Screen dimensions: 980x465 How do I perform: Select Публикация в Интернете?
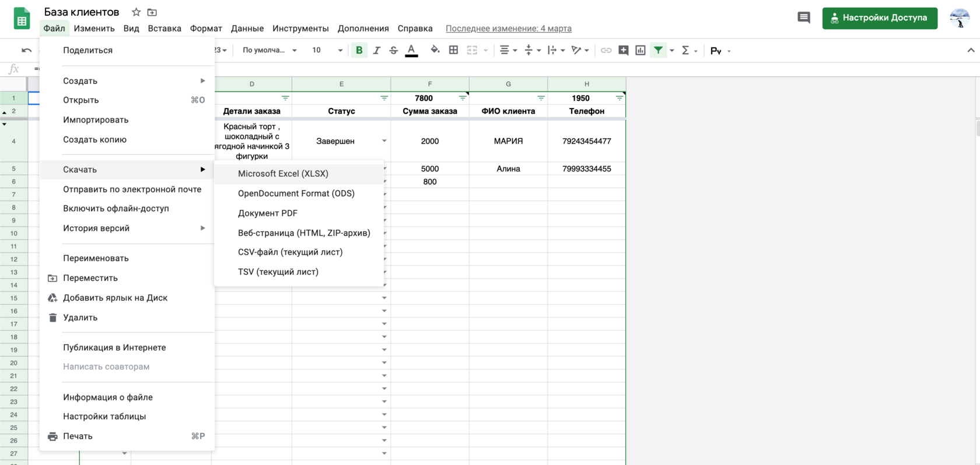pyautogui.click(x=127, y=348)
